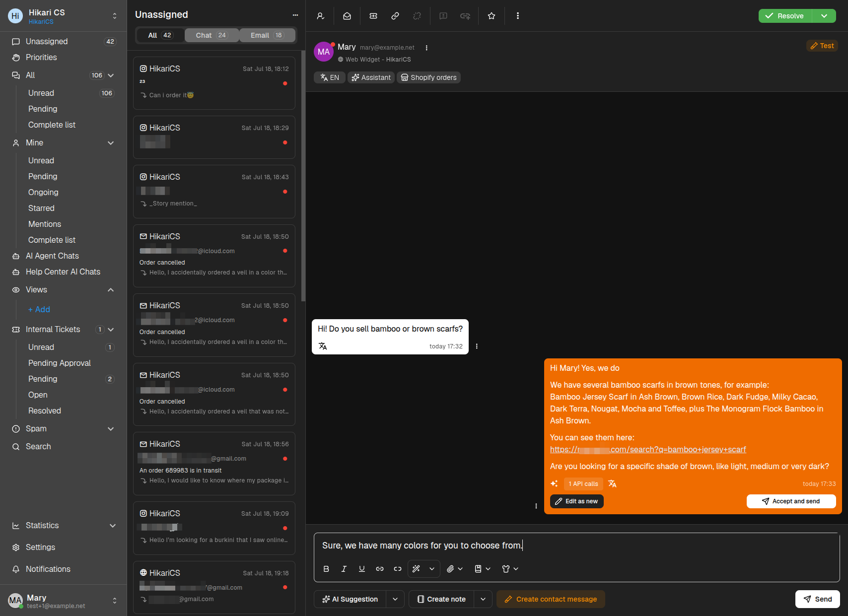Open the magic wand options dropdown

coord(432,569)
